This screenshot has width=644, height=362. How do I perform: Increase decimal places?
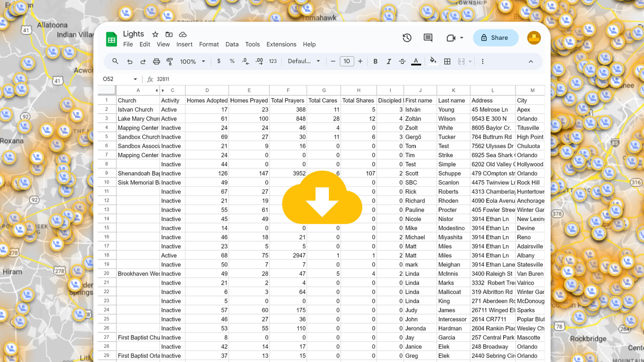pyautogui.click(x=259, y=61)
